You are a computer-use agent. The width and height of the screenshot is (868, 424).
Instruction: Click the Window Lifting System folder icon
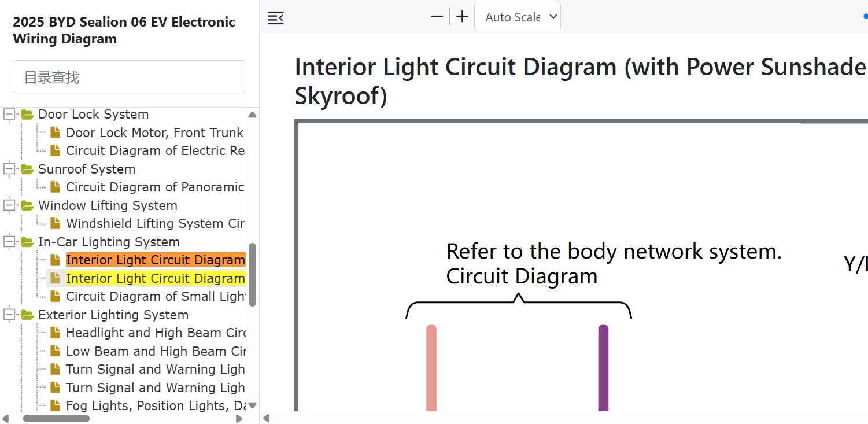(27, 206)
